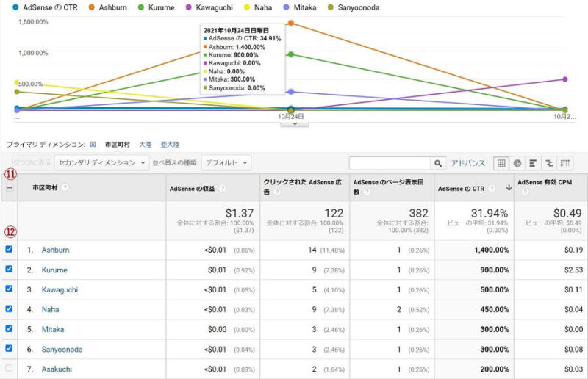This screenshot has height=379, width=588.
Task: Open the Ashburn city link
Action: (x=56, y=250)
